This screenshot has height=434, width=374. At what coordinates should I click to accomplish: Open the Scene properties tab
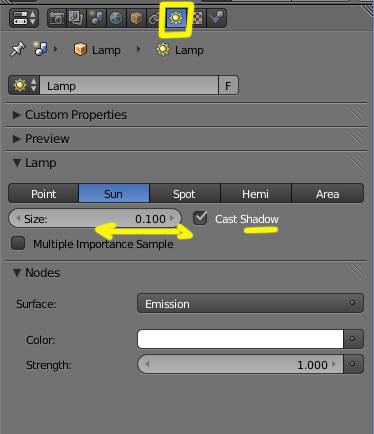[x=96, y=18]
